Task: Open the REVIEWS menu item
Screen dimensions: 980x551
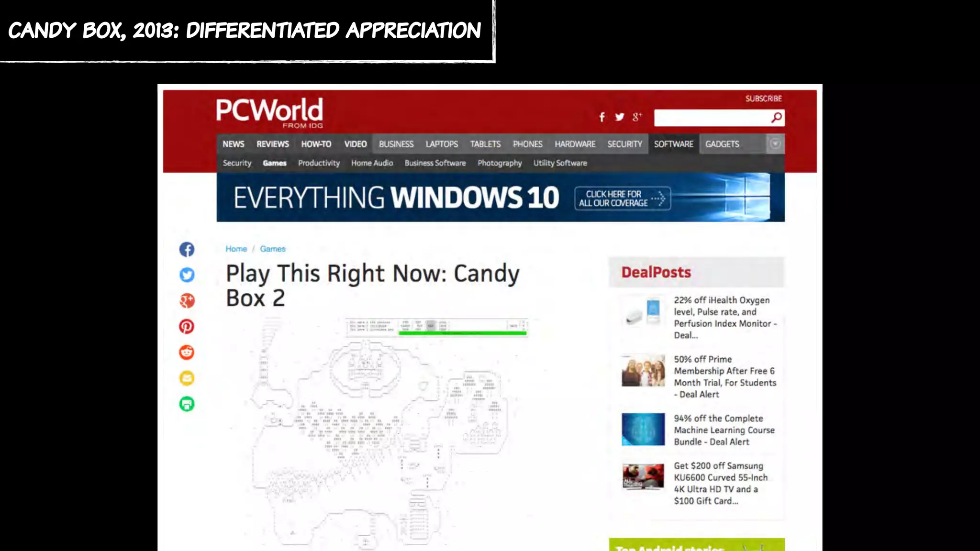Action: point(273,144)
